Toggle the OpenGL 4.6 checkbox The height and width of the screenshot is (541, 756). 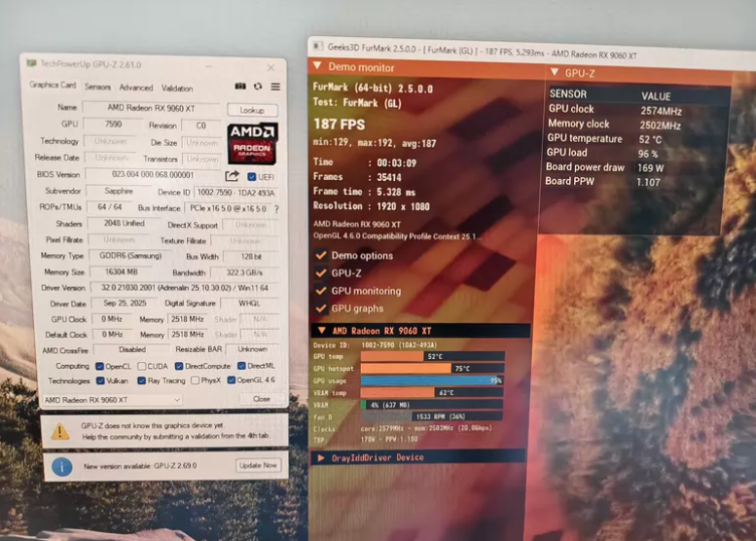click(232, 379)
